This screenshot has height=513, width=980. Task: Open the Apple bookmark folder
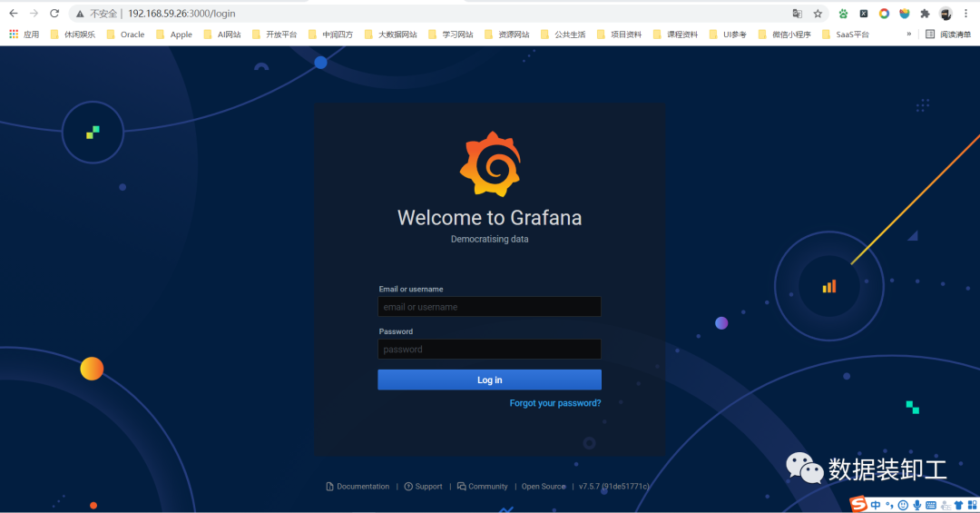point(173,35)
